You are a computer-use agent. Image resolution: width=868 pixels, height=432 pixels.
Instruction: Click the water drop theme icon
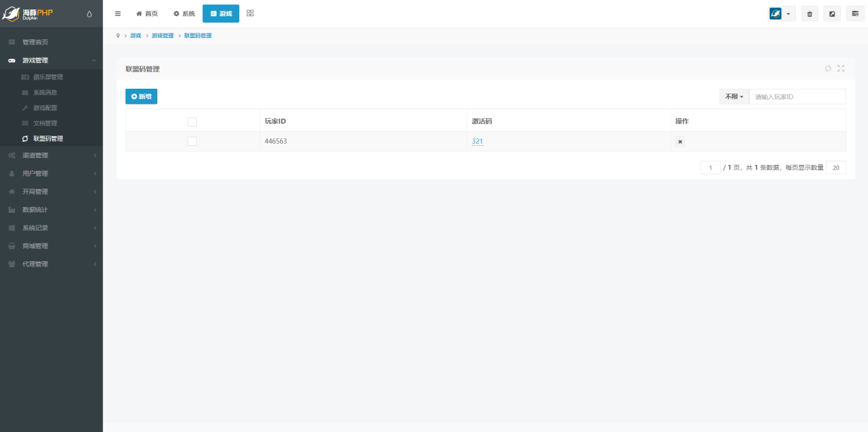(x=90, y=14)
